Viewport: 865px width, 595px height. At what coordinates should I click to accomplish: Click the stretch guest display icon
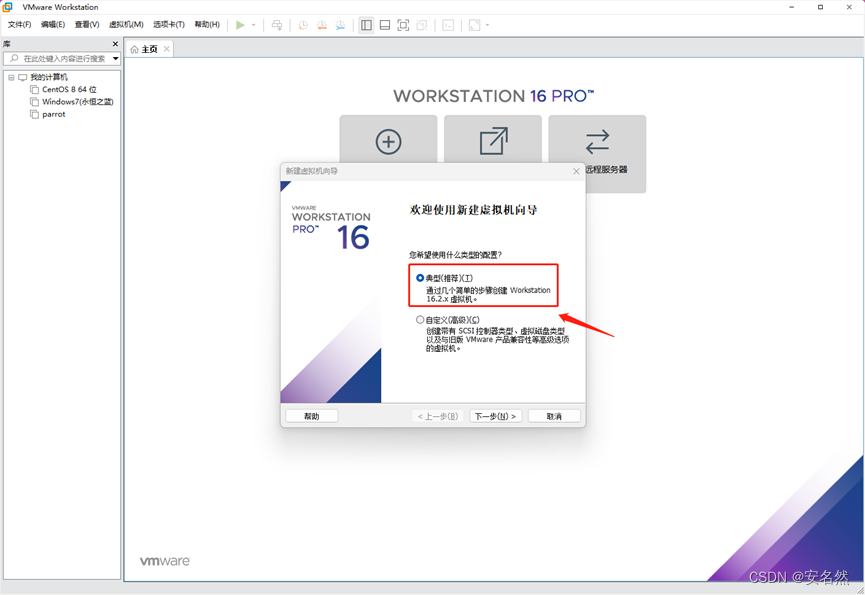474,25
